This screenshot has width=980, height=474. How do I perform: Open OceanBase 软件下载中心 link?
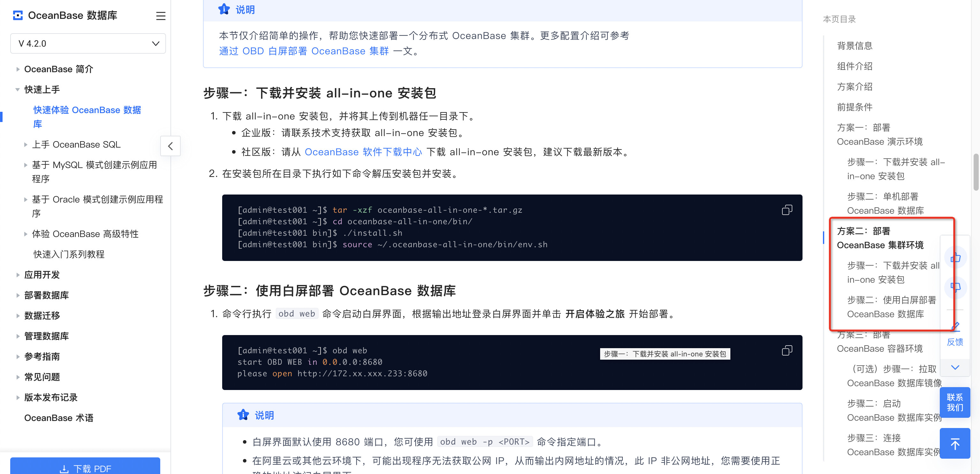tap(363, 152)
